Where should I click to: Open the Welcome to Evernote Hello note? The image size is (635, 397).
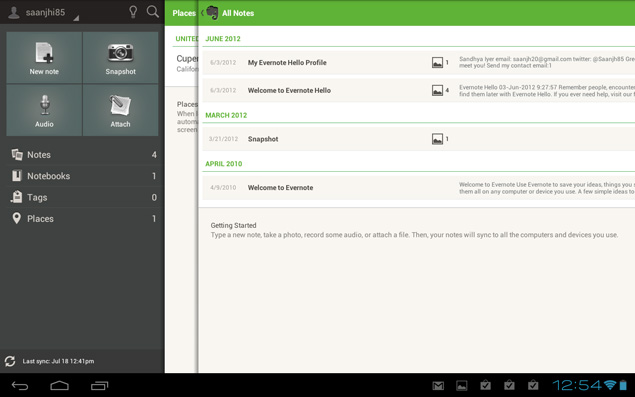pos(418,90)
